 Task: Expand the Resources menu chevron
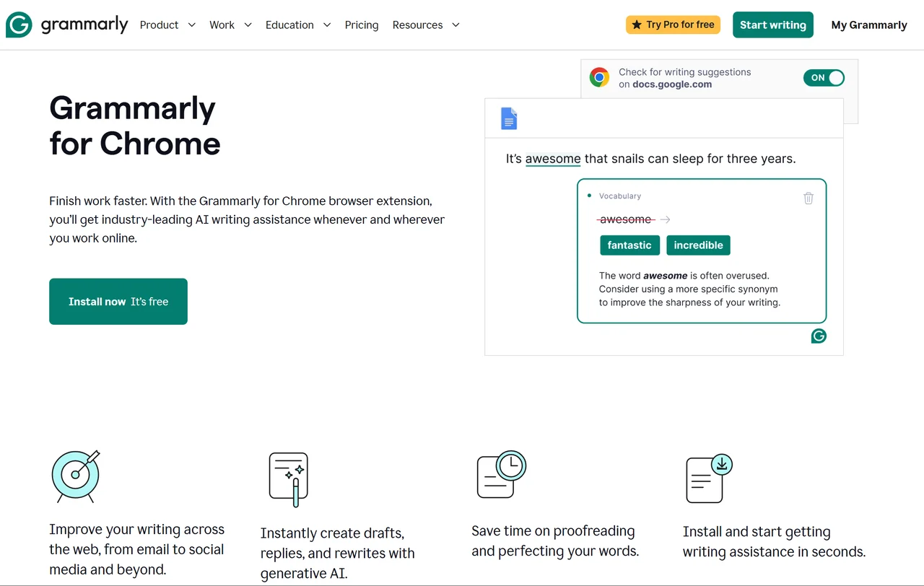(x=456, y=25)
